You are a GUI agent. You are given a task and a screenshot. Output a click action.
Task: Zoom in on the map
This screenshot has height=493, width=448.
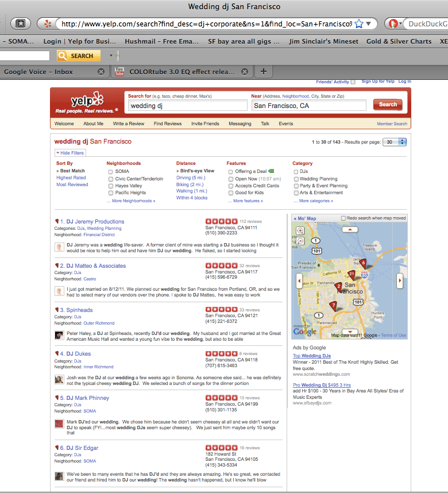point(300,230)
